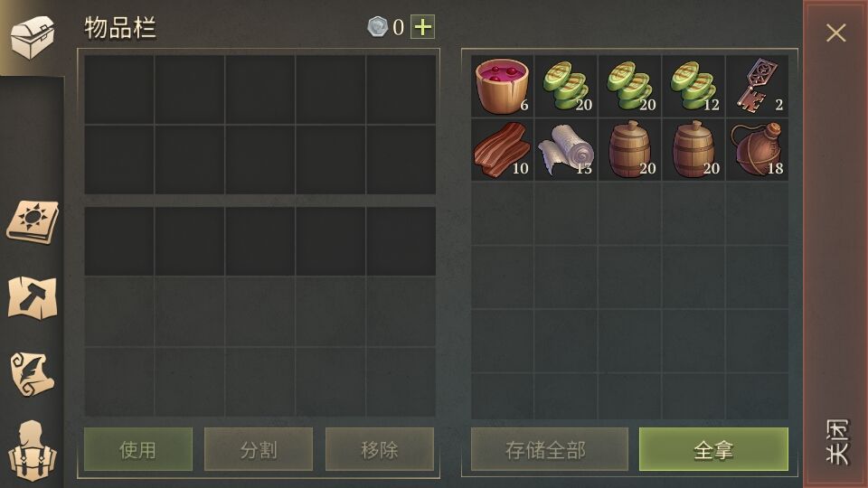Open the character backpack tab
Screen dimensions: 868x488
[33, 451]
